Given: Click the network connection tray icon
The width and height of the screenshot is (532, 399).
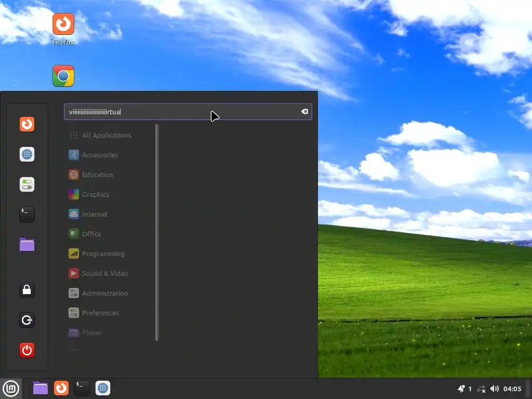Looking at the screenshot, I should click(481, 389).
